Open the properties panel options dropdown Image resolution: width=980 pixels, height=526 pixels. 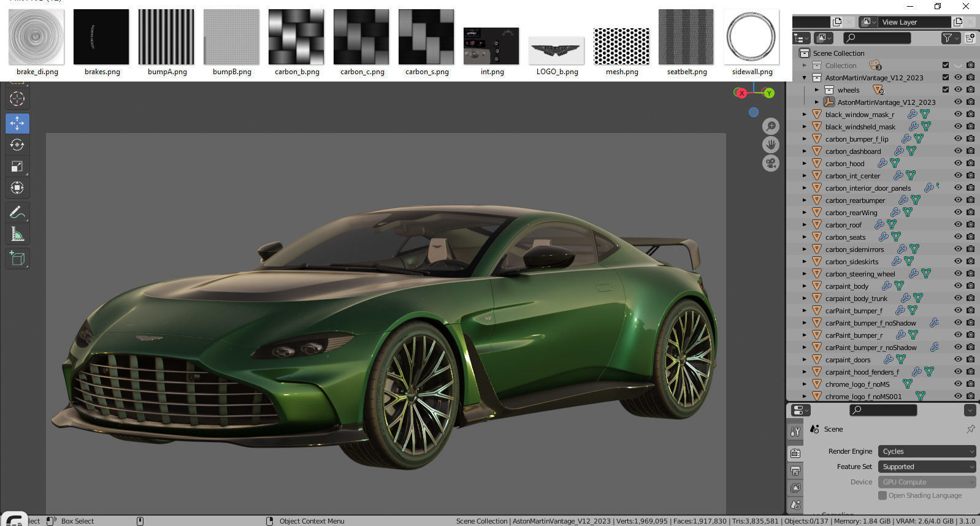pyautogui.click(x=970, y=410)
